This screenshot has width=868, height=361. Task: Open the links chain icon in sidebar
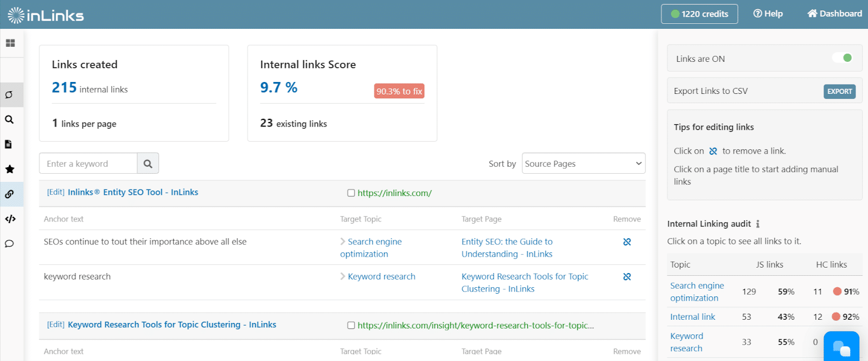tap(9, 194)
